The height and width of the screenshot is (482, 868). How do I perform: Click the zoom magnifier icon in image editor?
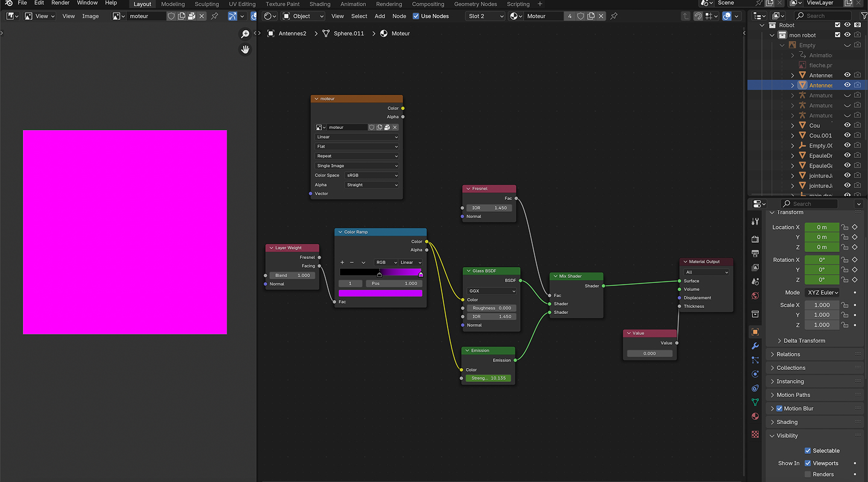tap(245, 34)
